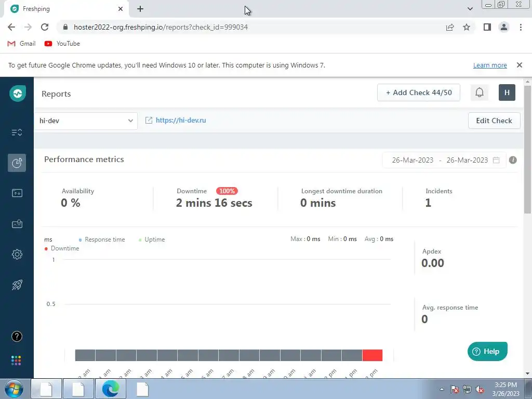Open the green Help chat button
This screenshot has height=399, width=532.
(x=487, y=351)
